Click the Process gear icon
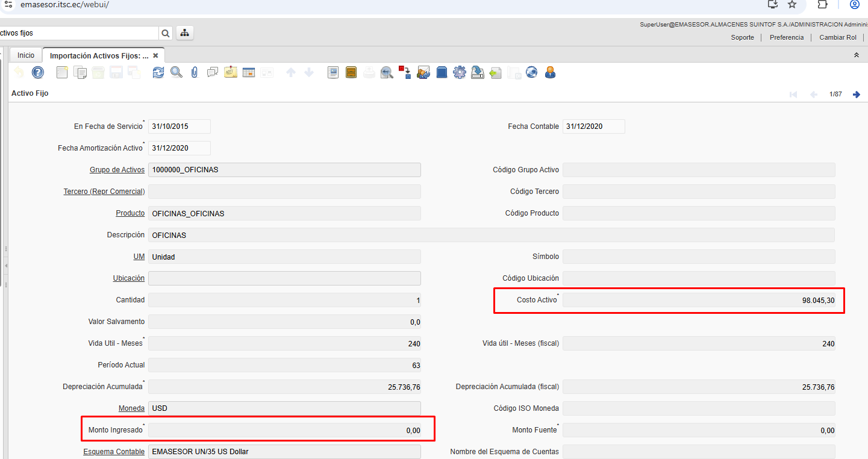Image resolution: width=868 pixels, height=459 pixels. coord(460,73)
